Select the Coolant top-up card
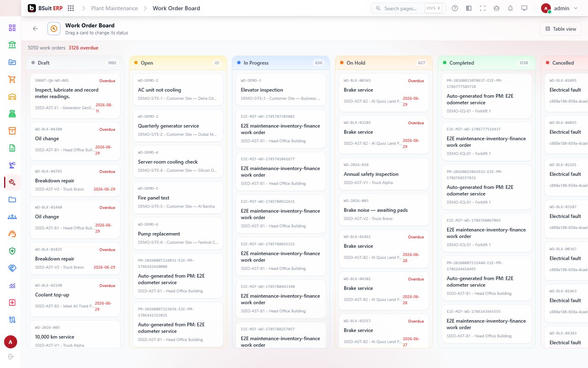588x368 pixels. 75,298
